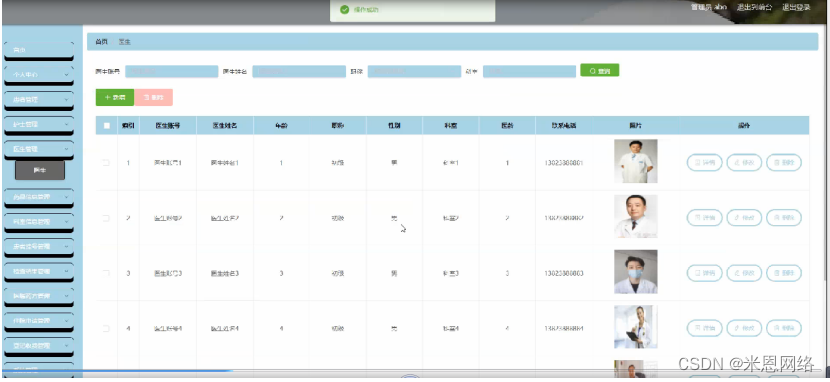Click the pink 删除 batch delete button
The image size is (830, 382).
point(154,97)
